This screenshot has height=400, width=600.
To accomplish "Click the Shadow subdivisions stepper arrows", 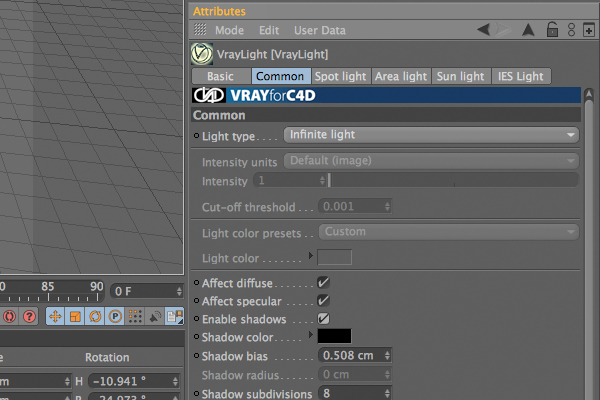I will pyautogui.click(x=387, y=393).
